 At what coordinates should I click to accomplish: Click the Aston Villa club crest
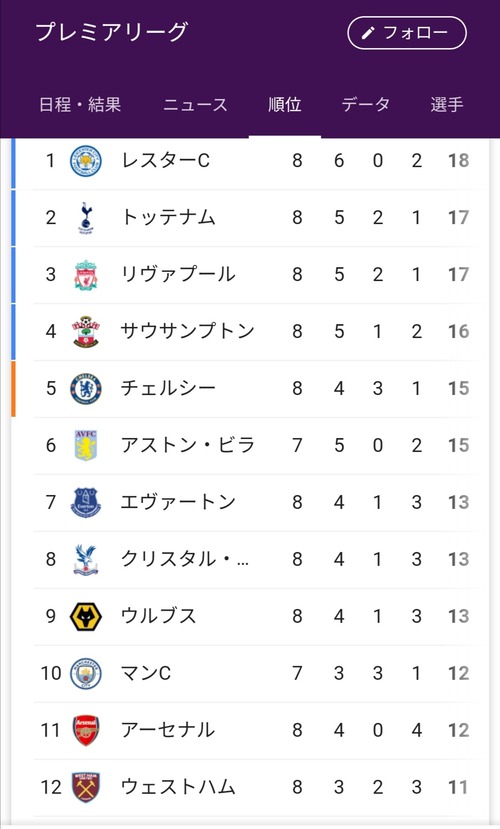click(86, 445)
